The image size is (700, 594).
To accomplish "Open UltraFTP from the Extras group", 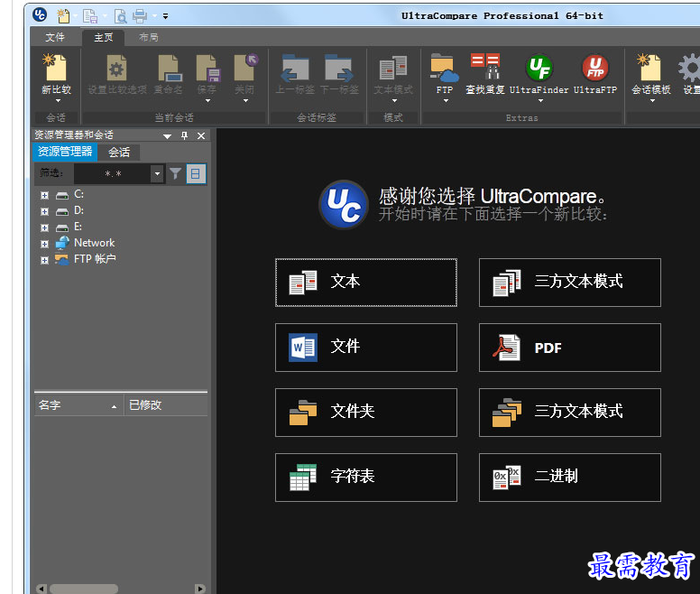I will click(595, 68).
